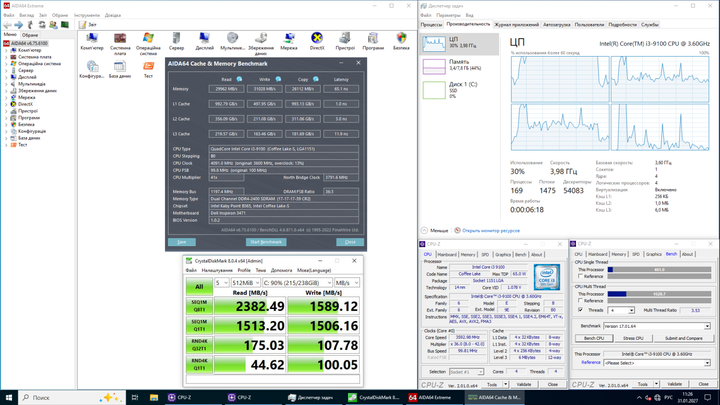Open File Explorer from the taskbar
This screenshot has height=405, width=720.
(154, 397)
